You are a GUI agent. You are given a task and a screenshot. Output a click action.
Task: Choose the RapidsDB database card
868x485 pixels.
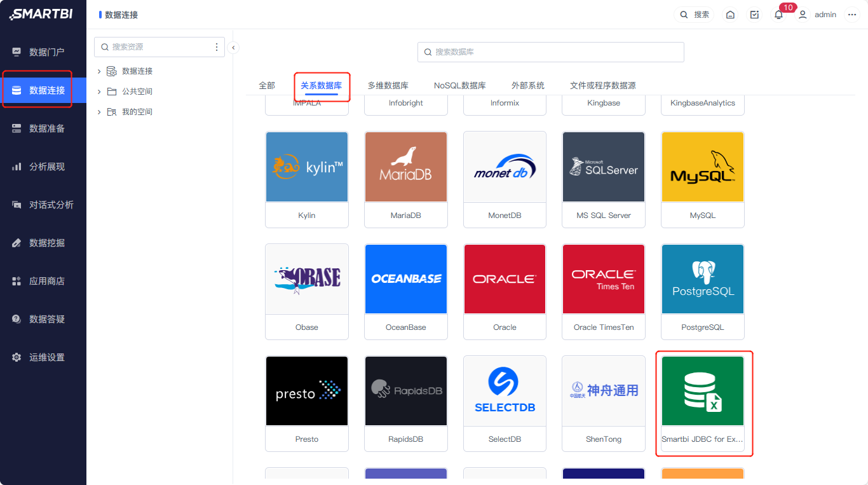[x=406, y=404]
